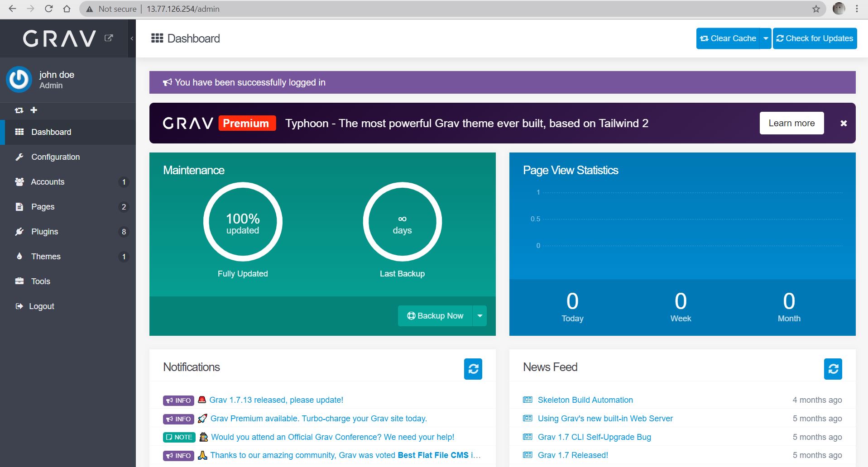
Task: Open the Chrome three-dot menu
Action: pos(857,9)
